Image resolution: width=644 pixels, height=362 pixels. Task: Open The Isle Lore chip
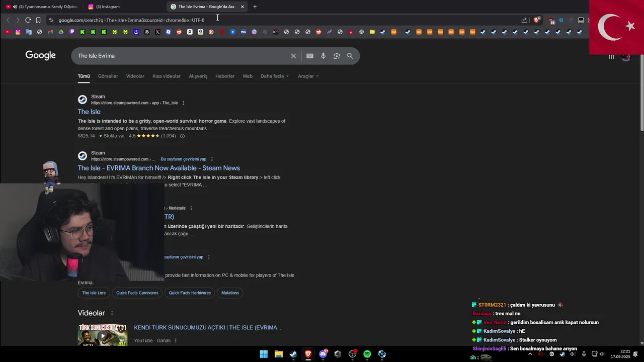94,293
